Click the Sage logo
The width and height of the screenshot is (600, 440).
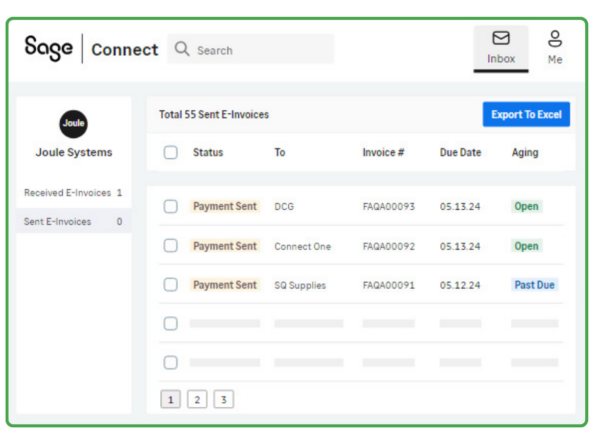48,48
